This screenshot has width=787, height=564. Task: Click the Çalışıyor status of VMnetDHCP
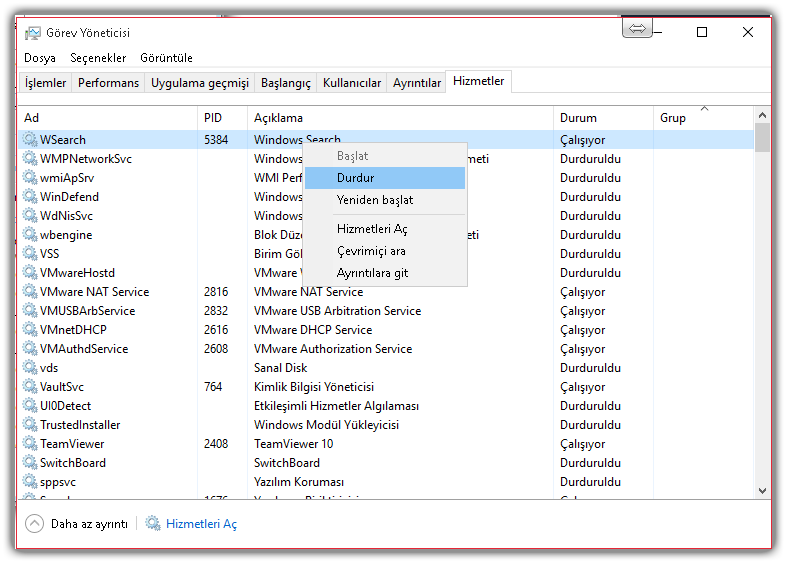tap(582, 330)
